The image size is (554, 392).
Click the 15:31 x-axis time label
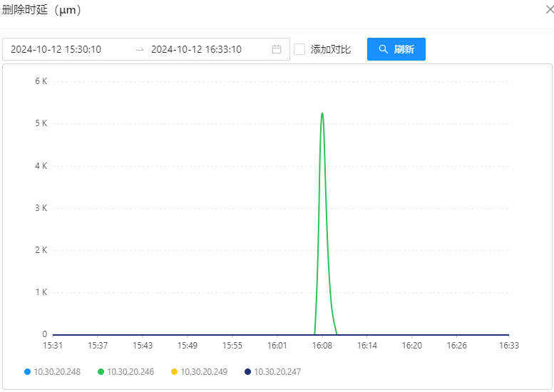(x=53, y=346)
